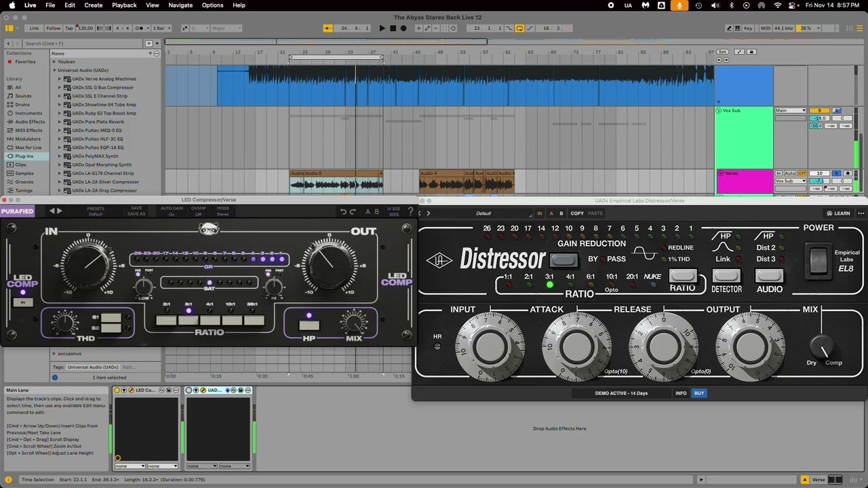Click the LED Compressor IN knob
This screenshot has height=488, width=868.
point(87,265)
